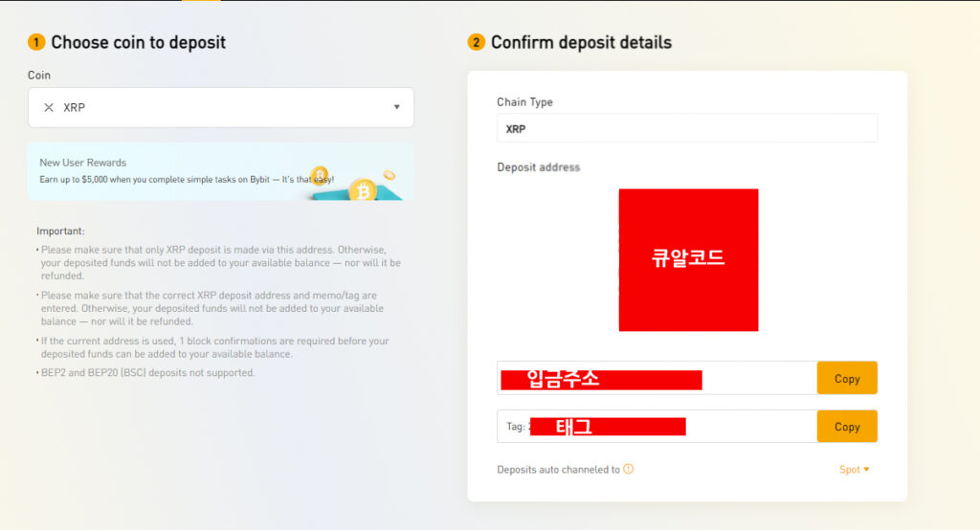This screenshot has width=980, height=530.
Task: Copy the deposit Tag value
Action: (847, 427)
